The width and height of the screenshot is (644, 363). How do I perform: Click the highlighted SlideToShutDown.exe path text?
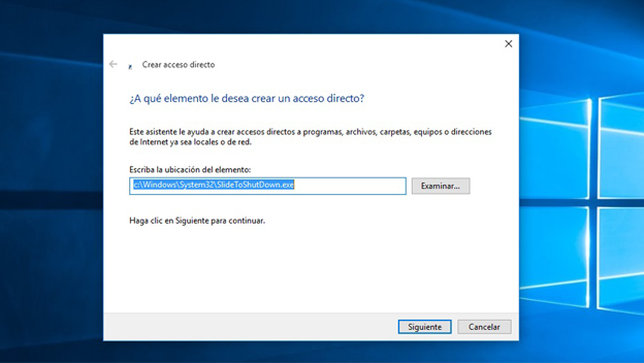213,185
